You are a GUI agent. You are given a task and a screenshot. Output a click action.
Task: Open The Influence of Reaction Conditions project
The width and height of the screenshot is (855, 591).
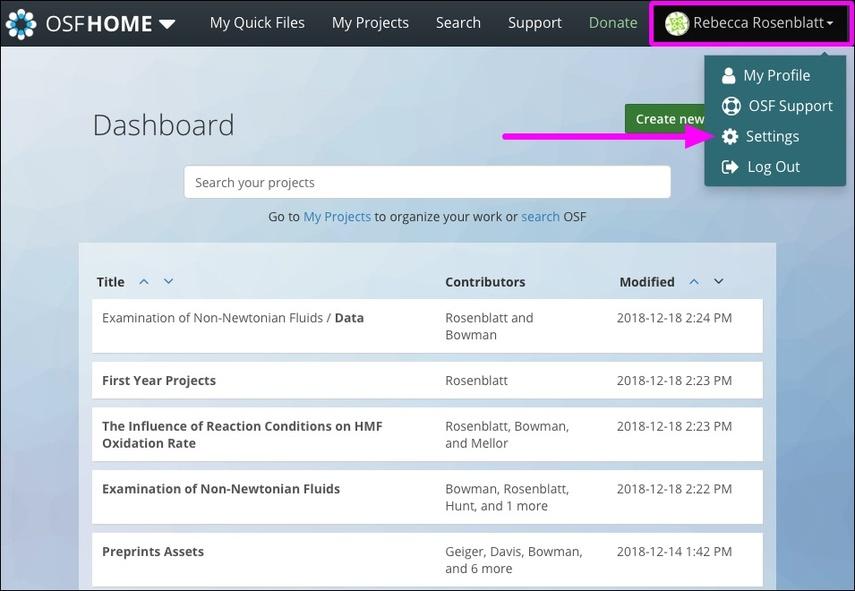[428, 435]
